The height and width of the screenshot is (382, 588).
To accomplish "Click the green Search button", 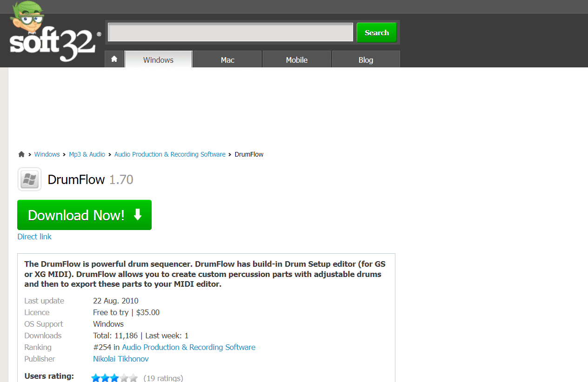I will pyautogui.click(x=376, y=33).
